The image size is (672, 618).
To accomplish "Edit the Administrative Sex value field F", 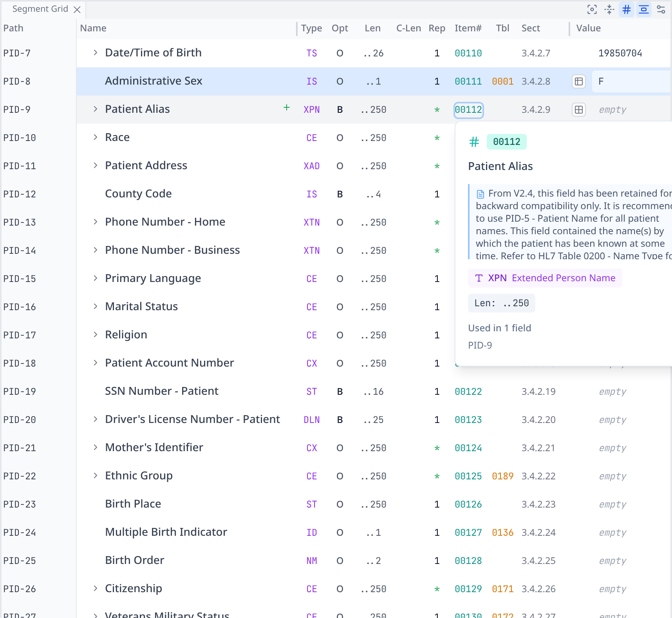I will coord(631,81).
